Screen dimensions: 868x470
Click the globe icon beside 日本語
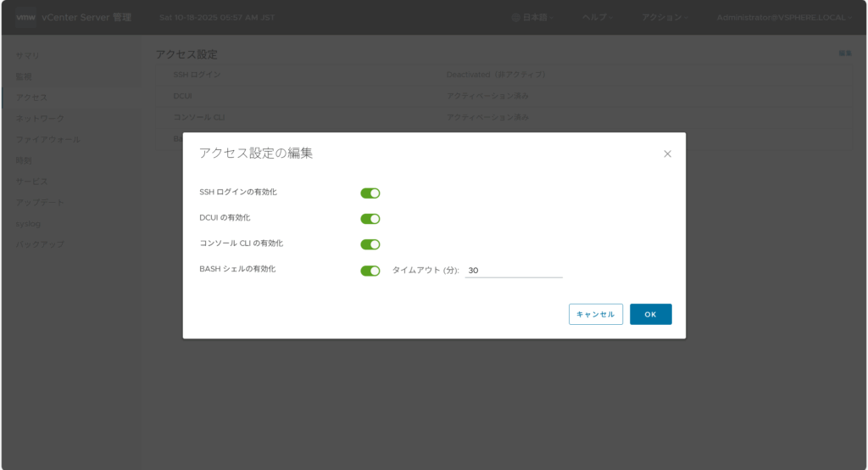[x=515, y=18]
